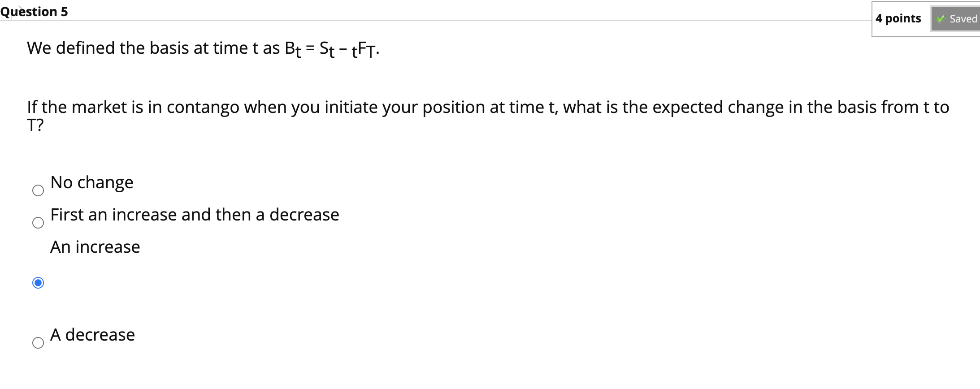Click the empty radio beside "A decrease"

tap(38, 343)
